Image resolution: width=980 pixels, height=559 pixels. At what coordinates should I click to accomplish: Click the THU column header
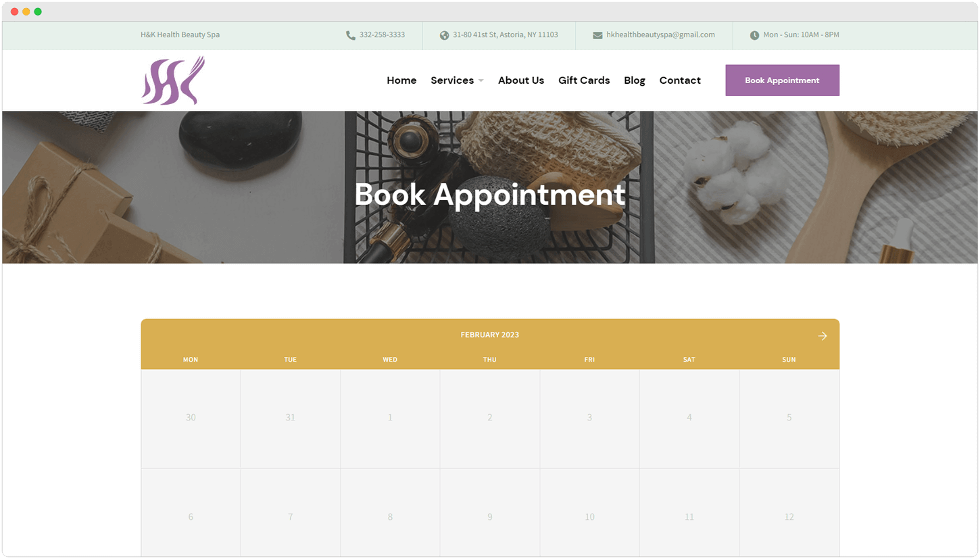pyautogui.click(x=490, y=360)
